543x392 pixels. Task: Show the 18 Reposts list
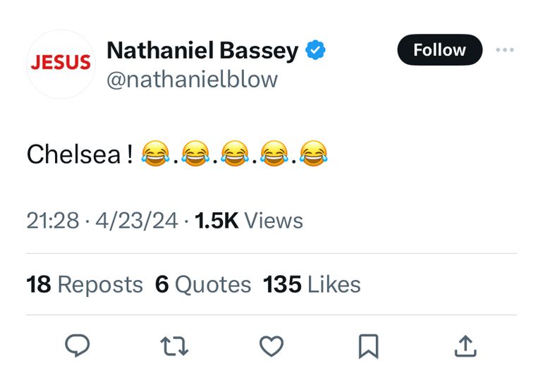point(85,284)
